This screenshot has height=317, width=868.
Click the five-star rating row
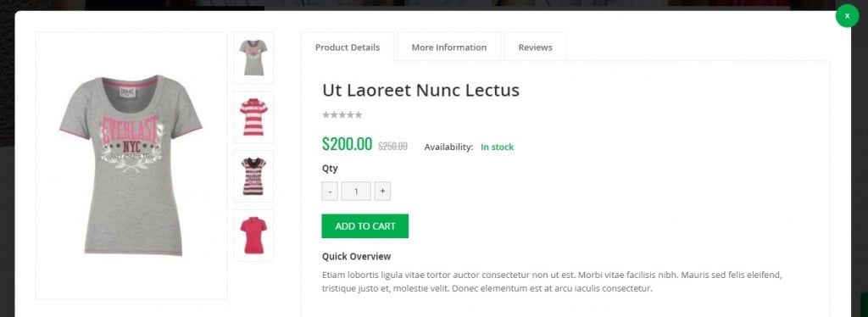(x=342, y=115)
